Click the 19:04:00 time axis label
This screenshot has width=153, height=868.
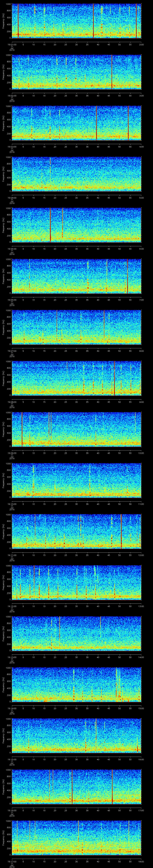[x=12, y=197]
